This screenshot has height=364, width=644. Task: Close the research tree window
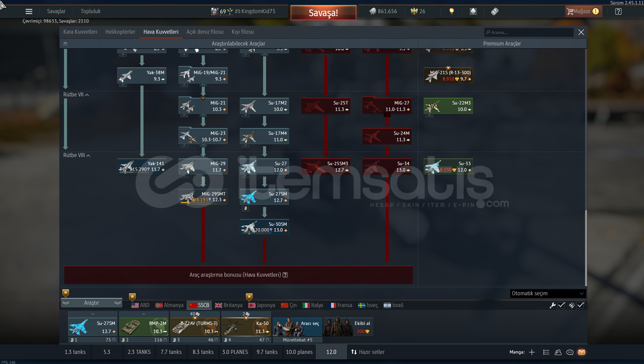point(581,32)
